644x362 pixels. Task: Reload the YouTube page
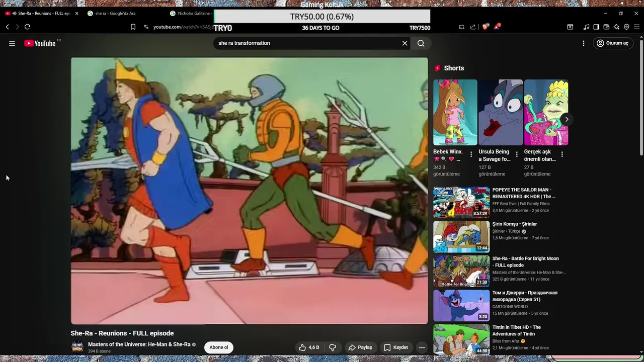(27, 27)
